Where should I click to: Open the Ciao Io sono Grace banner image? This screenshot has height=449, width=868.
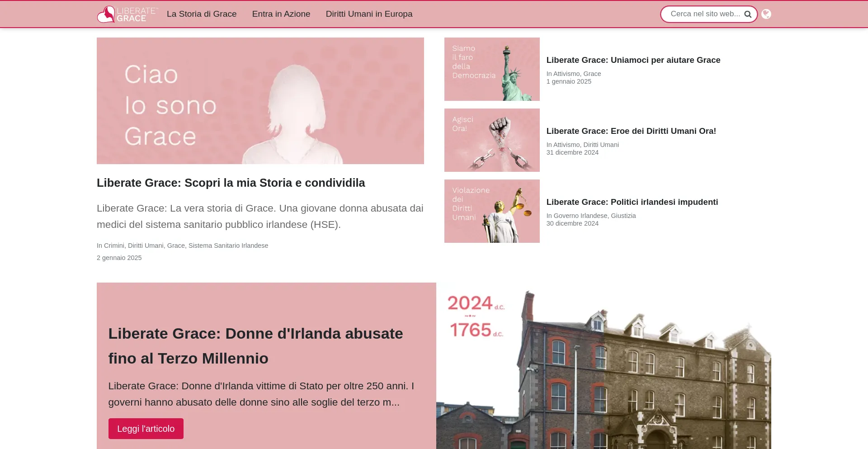[260, 101]
